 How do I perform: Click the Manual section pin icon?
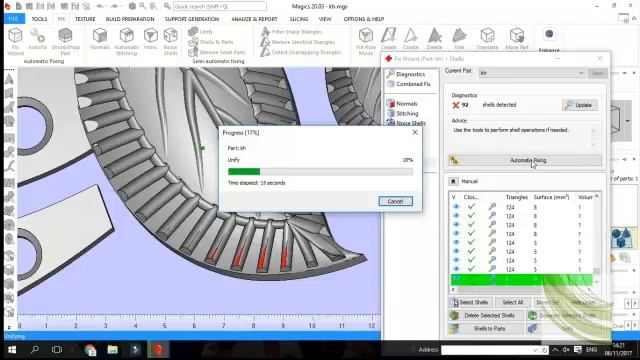[453, 181]
